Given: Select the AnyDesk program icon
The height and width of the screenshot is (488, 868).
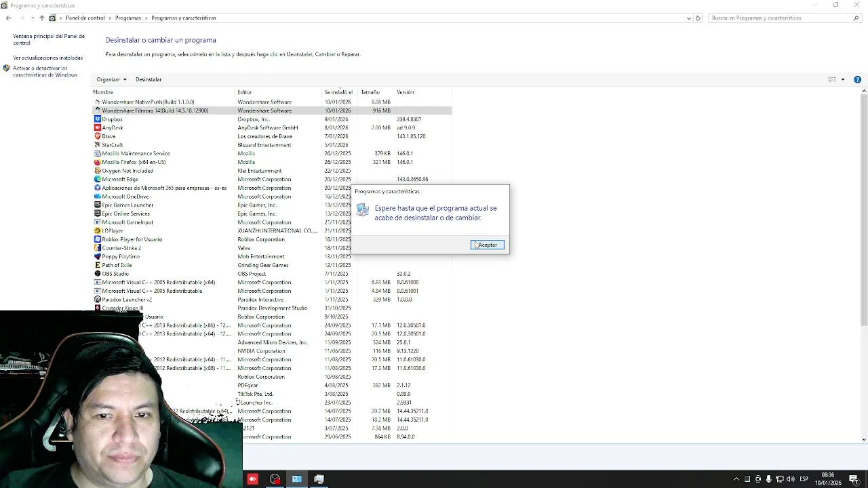Looking at the screenshot, I should point(98,127).
